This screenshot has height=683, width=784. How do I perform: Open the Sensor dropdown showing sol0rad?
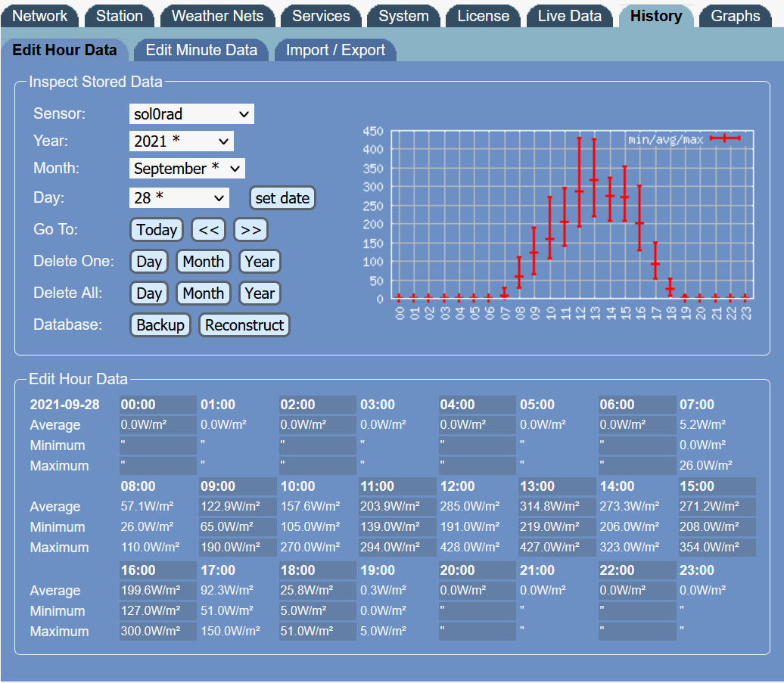tap(191, 114)
